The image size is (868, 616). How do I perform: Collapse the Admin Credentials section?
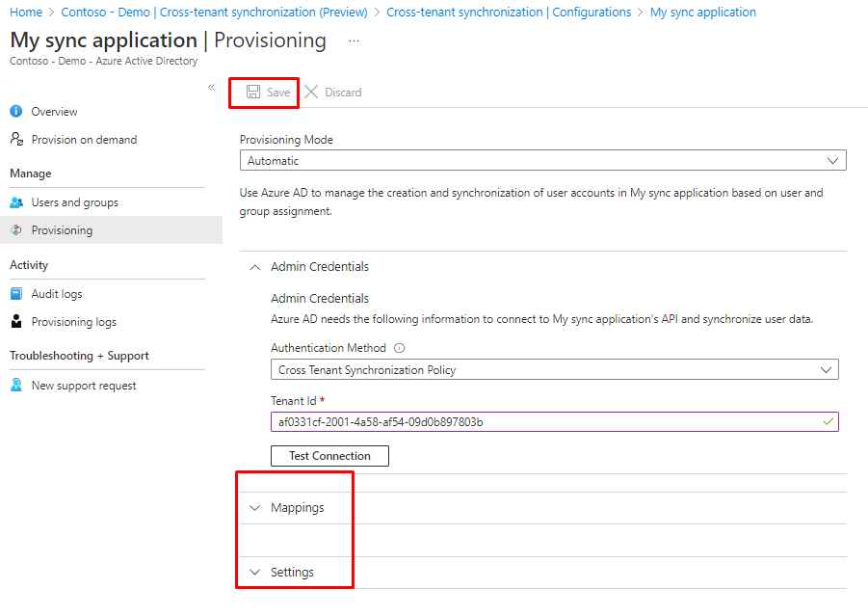point(255,267)
